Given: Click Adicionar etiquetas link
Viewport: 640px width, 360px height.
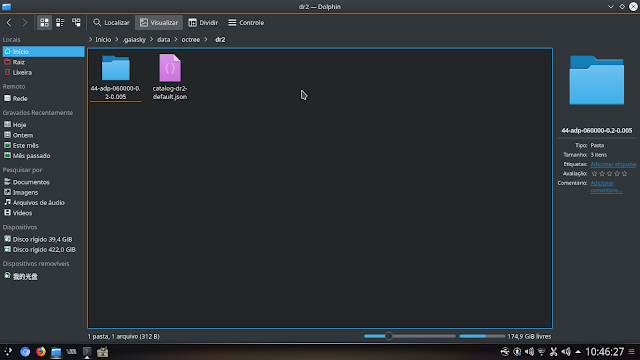Looking at the screenshot, I should tap(613, 164).
